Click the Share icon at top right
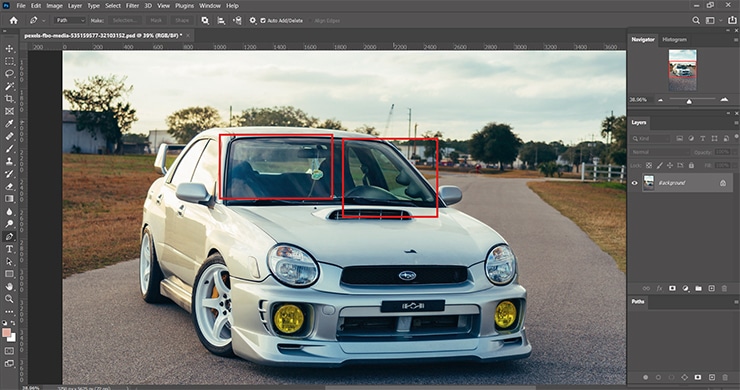 click(x=732, y=20)
